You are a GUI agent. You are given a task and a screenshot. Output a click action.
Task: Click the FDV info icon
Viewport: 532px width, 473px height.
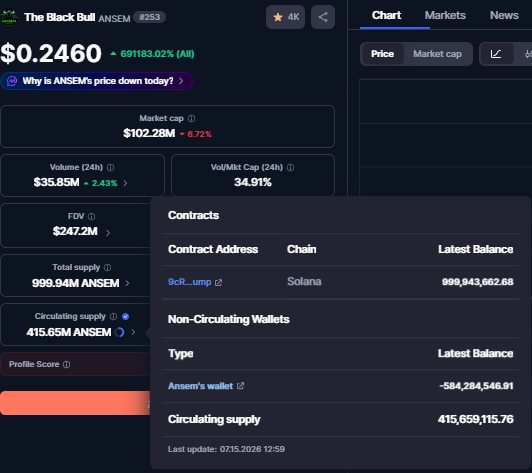pyautogui.click(x=92, y=216)
